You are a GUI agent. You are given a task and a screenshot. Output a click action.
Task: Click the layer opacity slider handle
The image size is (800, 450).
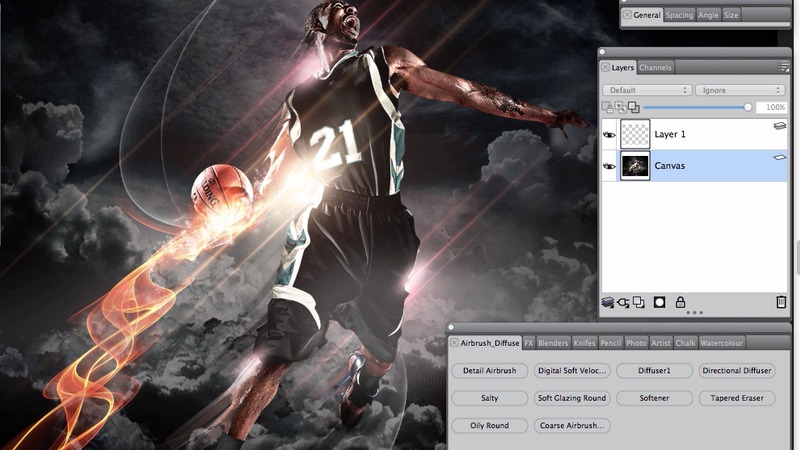point(748,107)
